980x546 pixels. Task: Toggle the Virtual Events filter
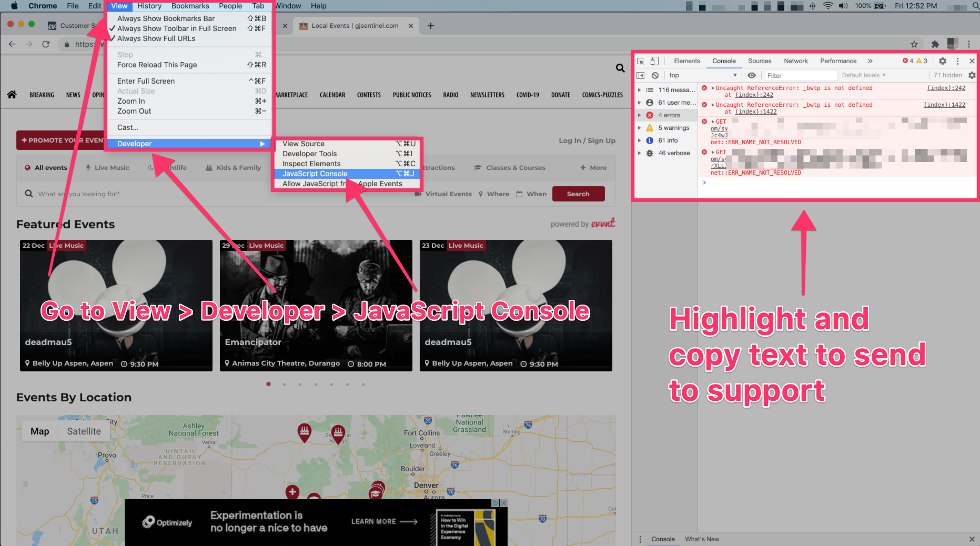(443, 194)
